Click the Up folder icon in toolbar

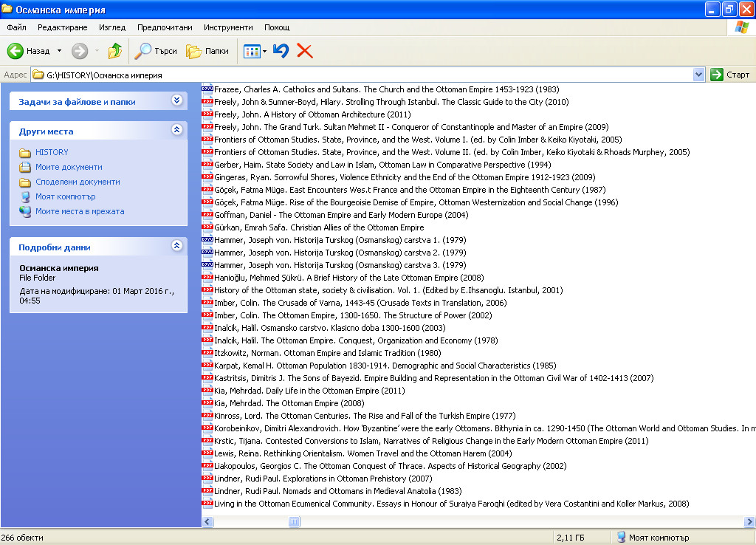(115, 51)
